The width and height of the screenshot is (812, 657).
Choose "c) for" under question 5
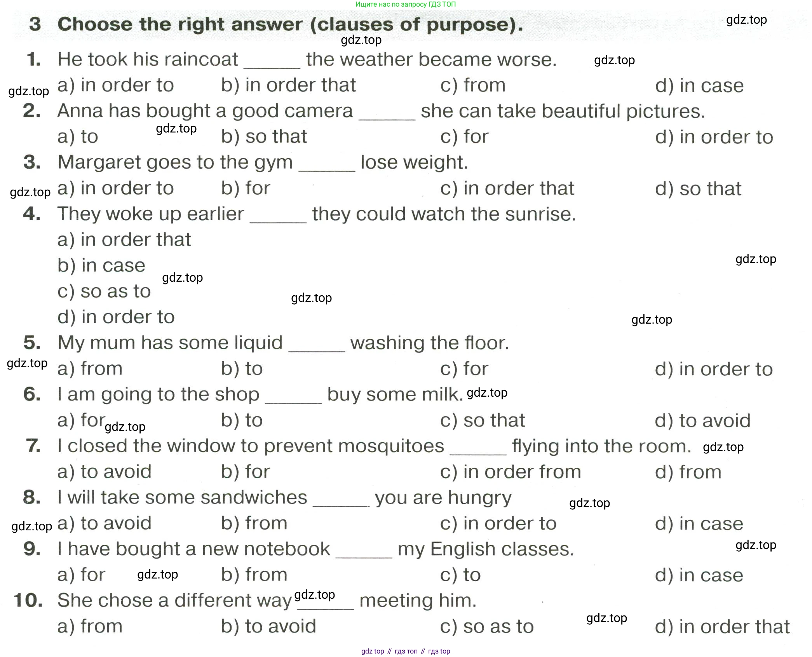pos(464,369)
